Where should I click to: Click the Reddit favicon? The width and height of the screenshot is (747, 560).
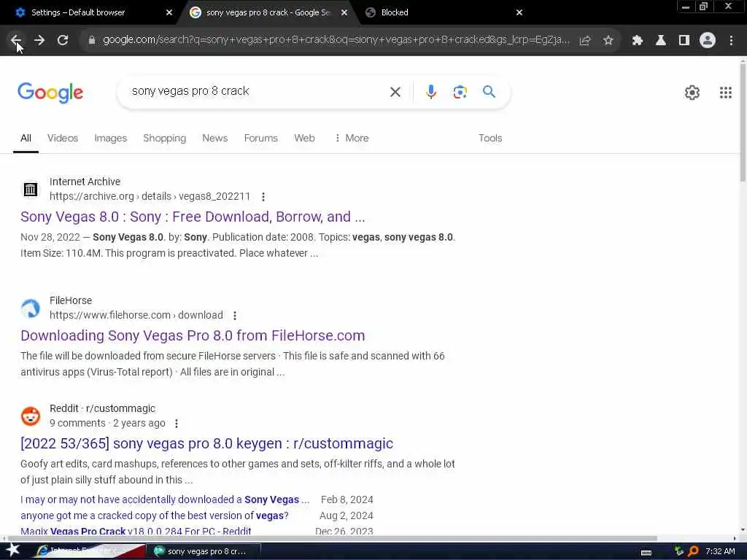31,416
